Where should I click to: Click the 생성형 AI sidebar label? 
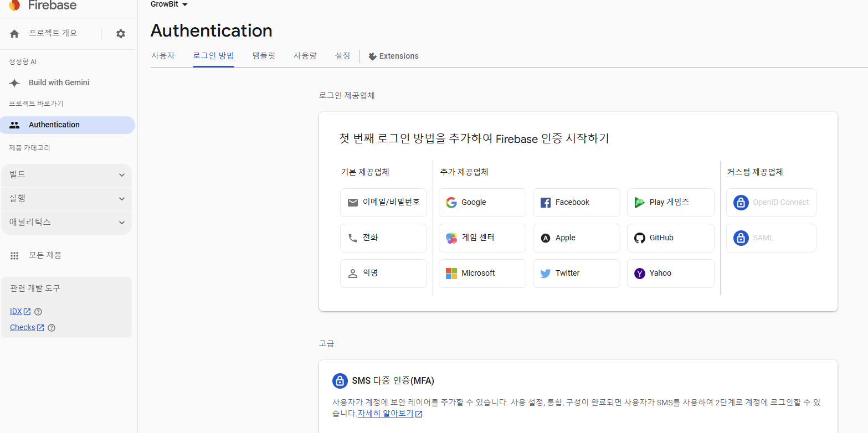pos(23,62)
